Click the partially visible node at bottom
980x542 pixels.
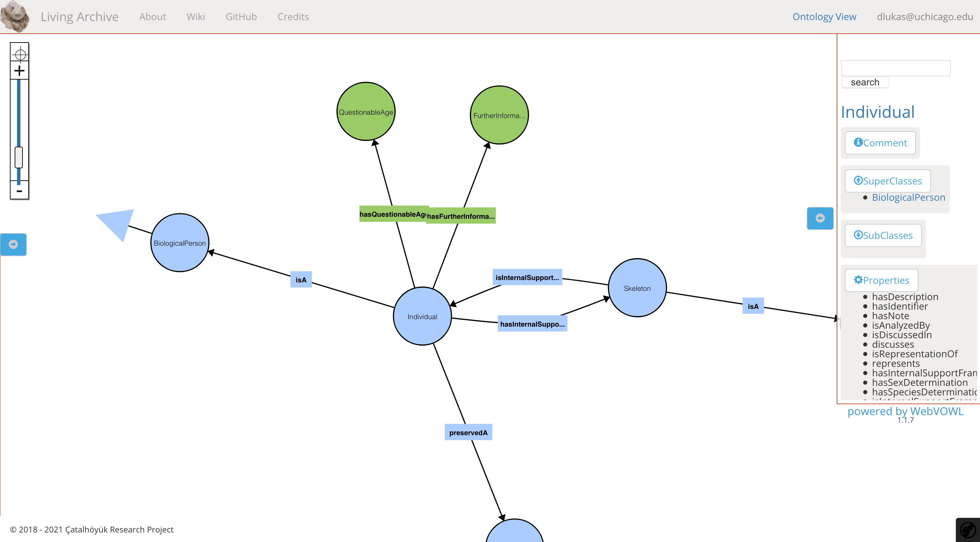515,531
